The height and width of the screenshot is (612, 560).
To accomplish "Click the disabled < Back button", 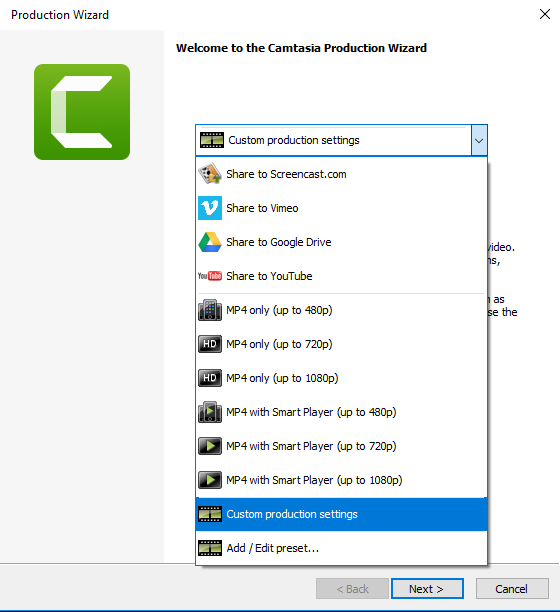I will pyautogui.click(x=352, y=589).
